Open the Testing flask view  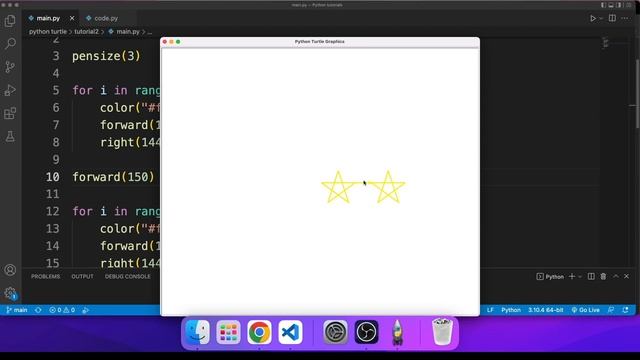click(x=10, y=136)
